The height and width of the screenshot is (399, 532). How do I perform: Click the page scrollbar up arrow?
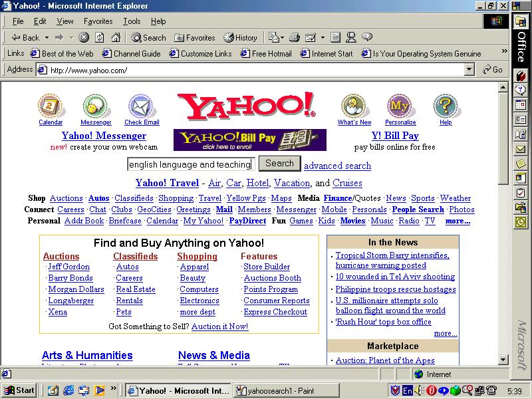click(x=503, y=88)
